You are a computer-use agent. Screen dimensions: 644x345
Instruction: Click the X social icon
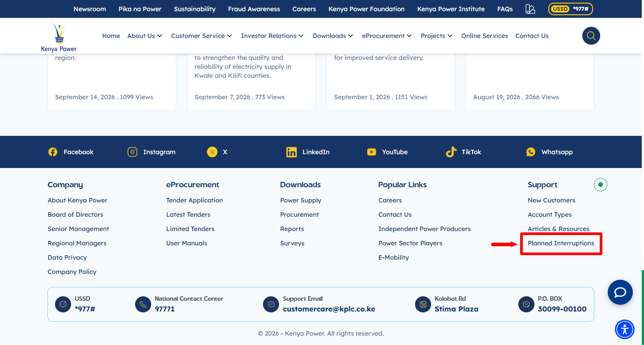click(x=212, y=152)
